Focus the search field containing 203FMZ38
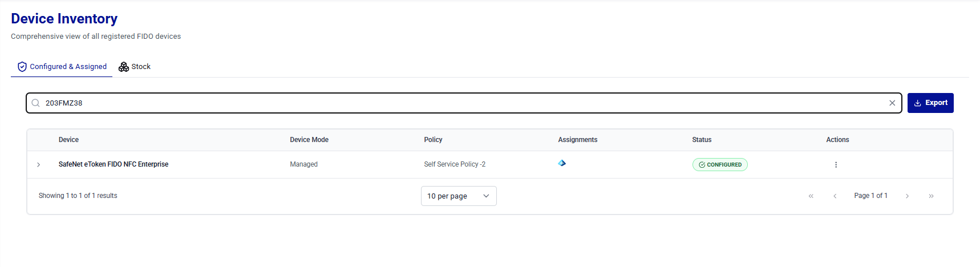This screenshot has height=267, width=980. tap(463, 103)
